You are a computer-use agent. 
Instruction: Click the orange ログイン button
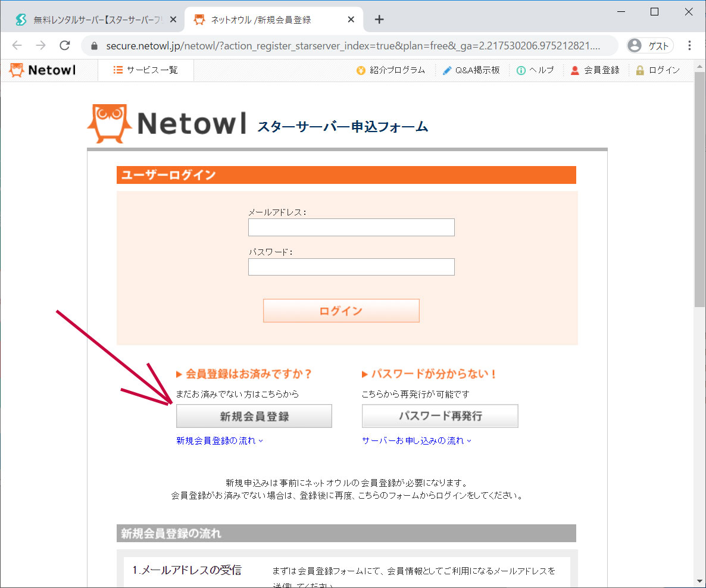[341, 311]
